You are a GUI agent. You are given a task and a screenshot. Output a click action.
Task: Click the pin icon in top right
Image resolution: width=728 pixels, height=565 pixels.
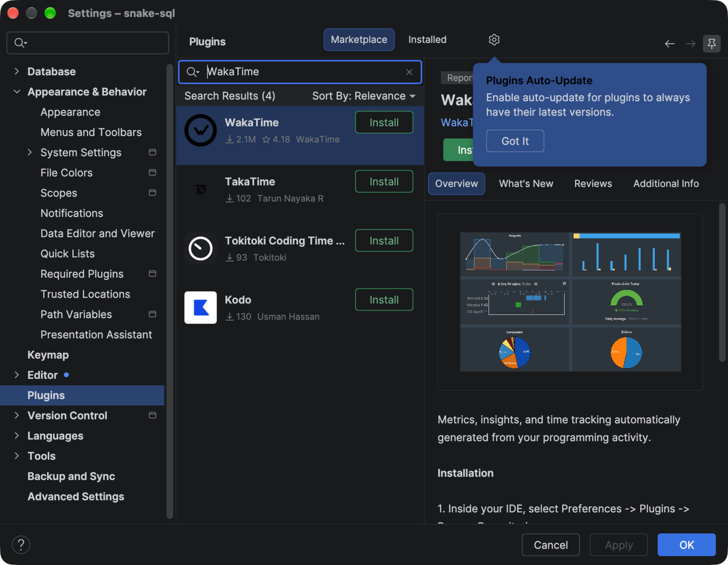tap(712, 44)
